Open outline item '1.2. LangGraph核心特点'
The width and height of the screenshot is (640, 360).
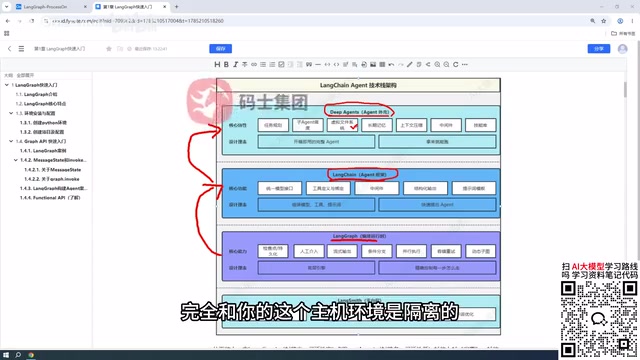[41, 104]
